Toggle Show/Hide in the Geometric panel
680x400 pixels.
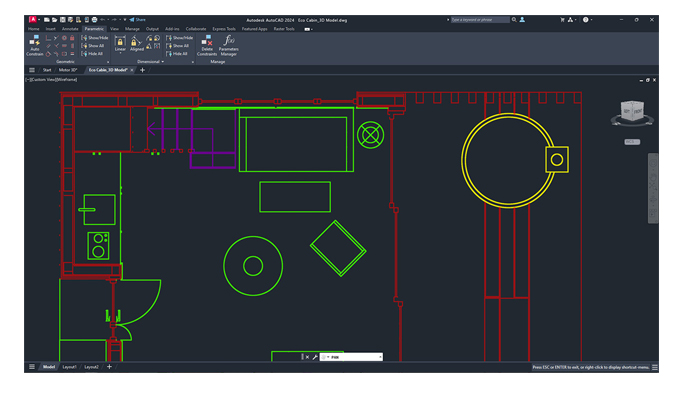tap(96, 37)
